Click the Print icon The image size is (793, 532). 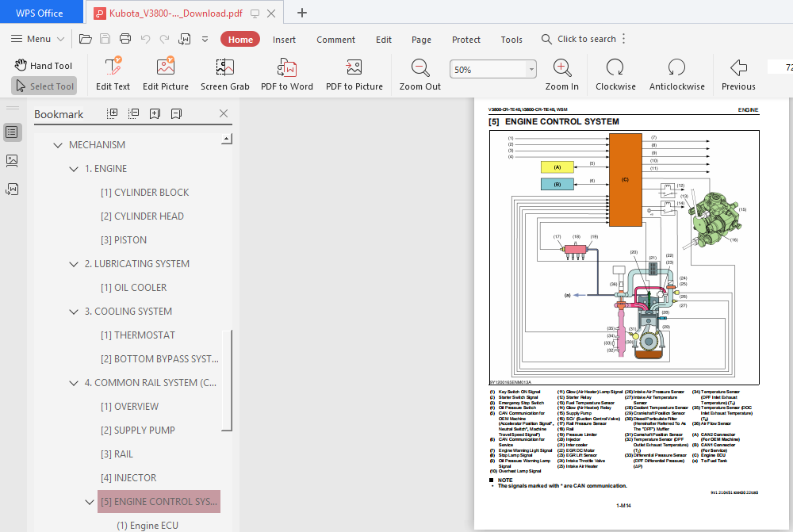pos(125,39)
